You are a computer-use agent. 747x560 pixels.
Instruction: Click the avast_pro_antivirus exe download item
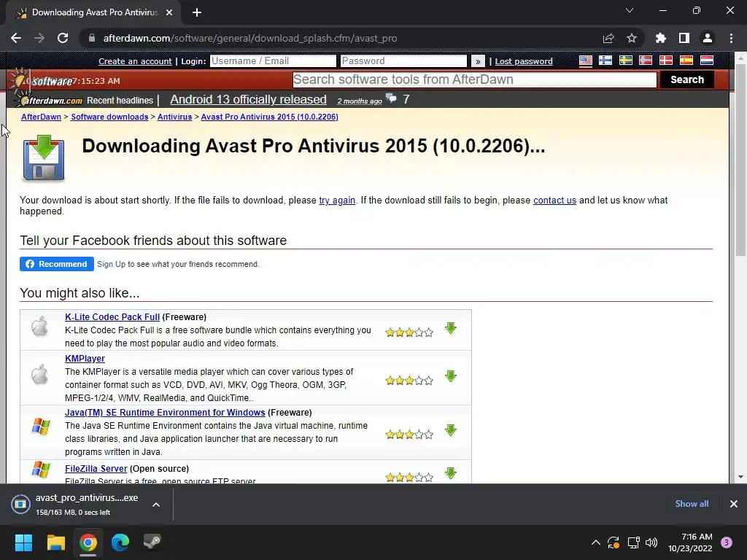coord(76,504)
